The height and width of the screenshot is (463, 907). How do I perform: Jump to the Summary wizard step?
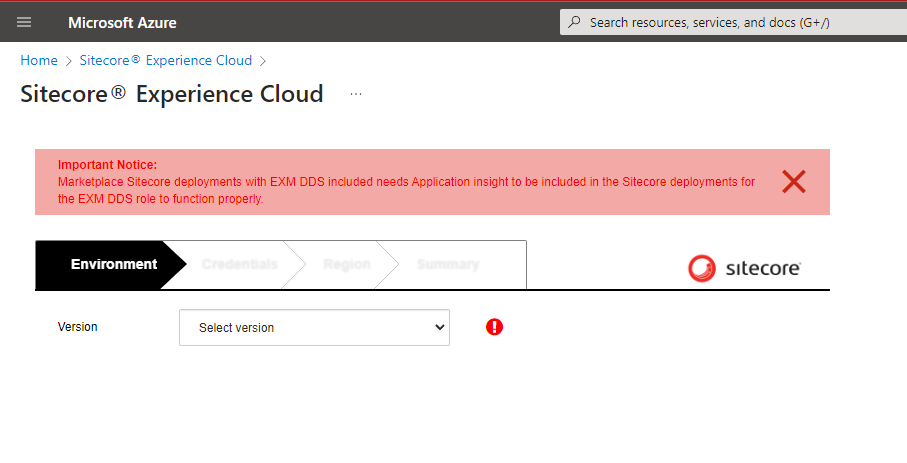pyautogui.click(x=447, y=265)
